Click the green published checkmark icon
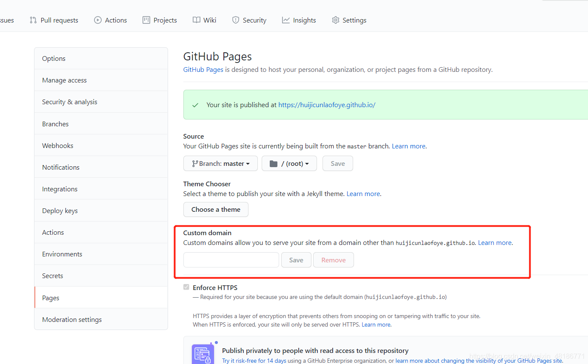The width and height of the screenshot is (588, 364). tap(195, 105)
